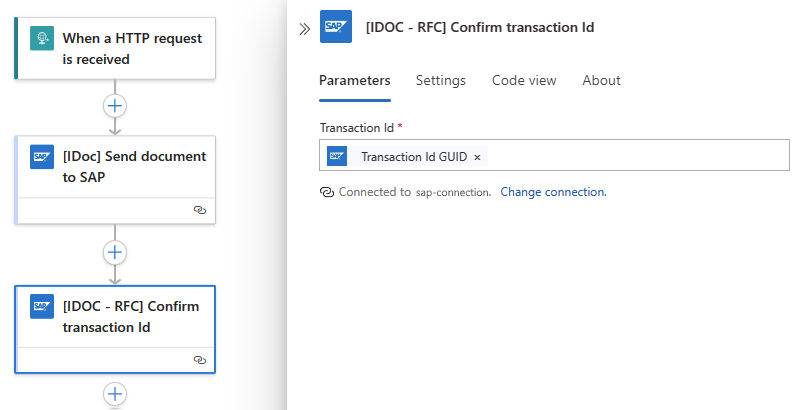This screenshot has width=800, height=410.
Task: Click SAP icon on Send document step
Action: (42, 157)
